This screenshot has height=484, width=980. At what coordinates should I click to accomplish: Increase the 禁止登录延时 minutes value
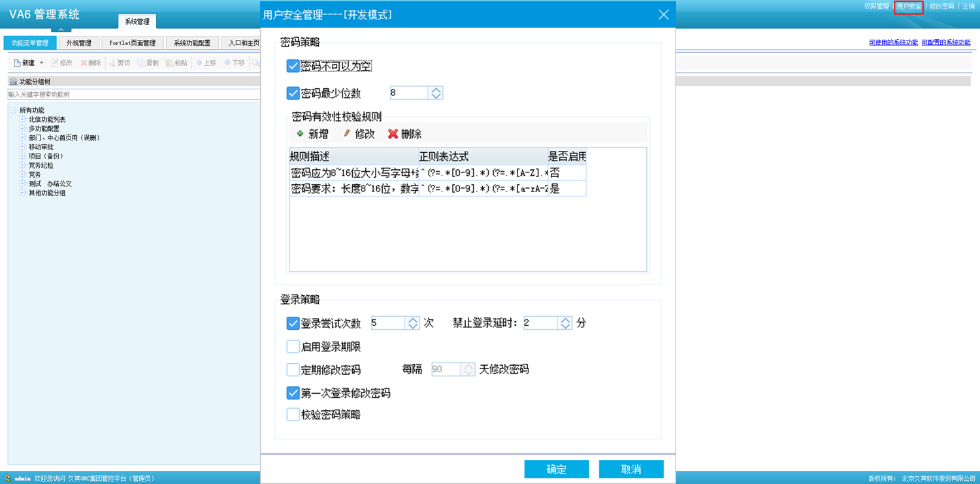(565, 319)
